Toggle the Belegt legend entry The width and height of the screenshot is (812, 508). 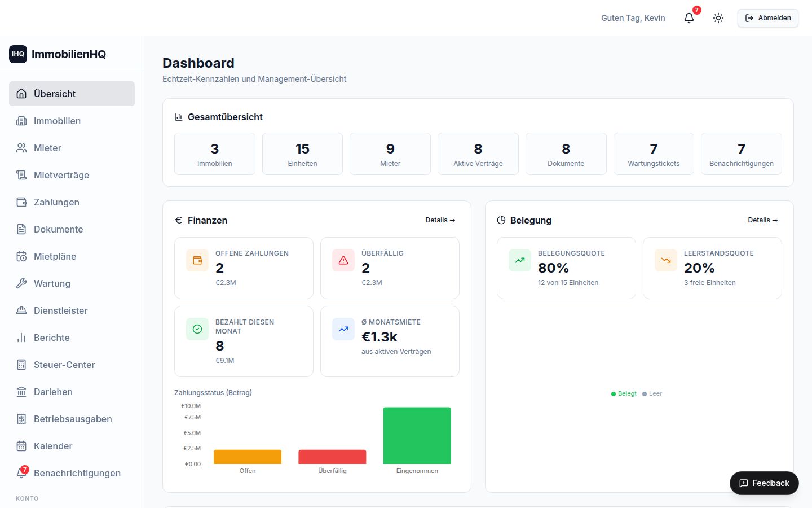(624, 394)
